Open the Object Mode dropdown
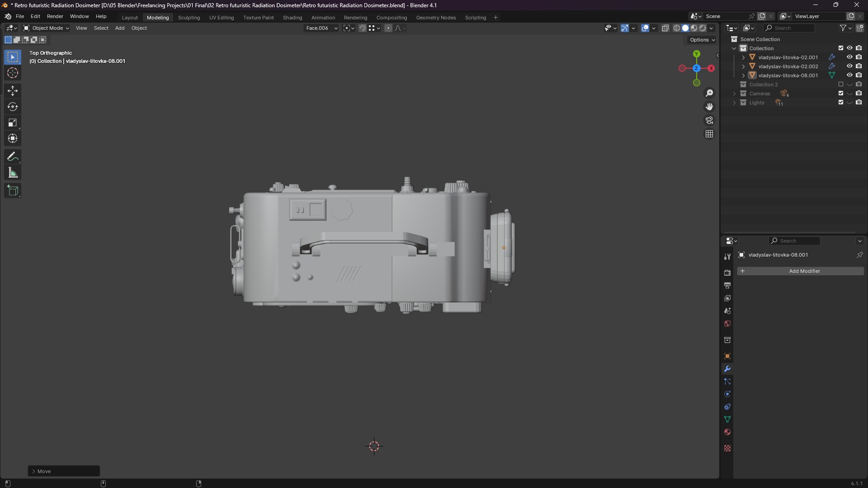 coord(46,28)
